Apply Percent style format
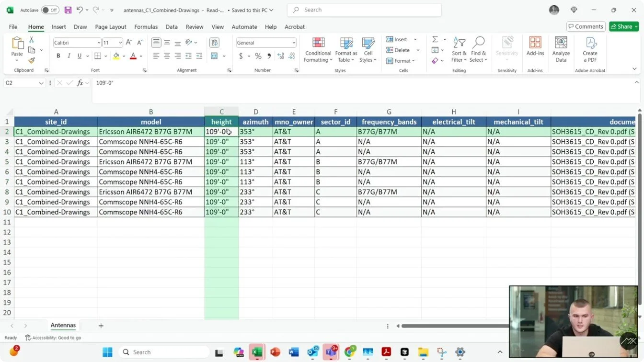 pyautogui.click(x=258, y=56)
